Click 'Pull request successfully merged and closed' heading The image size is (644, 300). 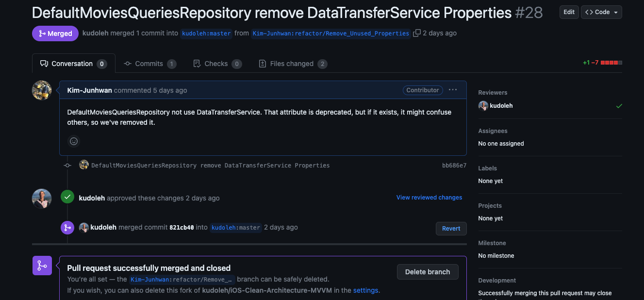tap(149, 268)
